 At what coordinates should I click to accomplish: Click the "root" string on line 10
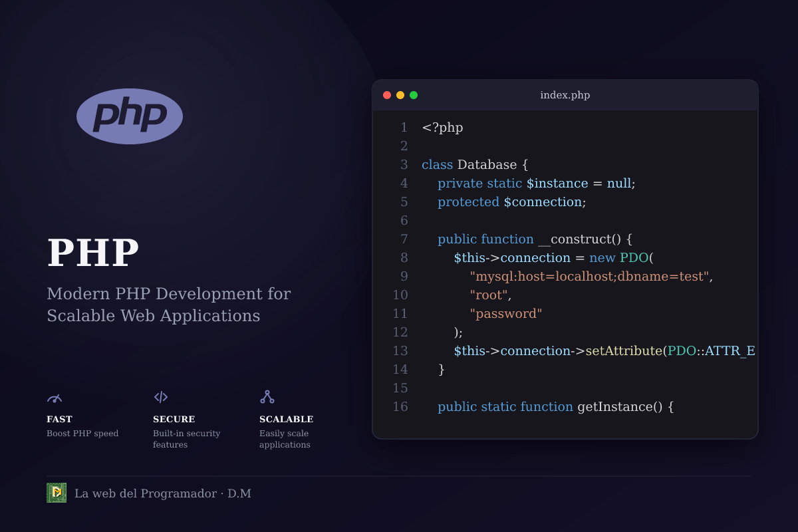tap(489, 295)
